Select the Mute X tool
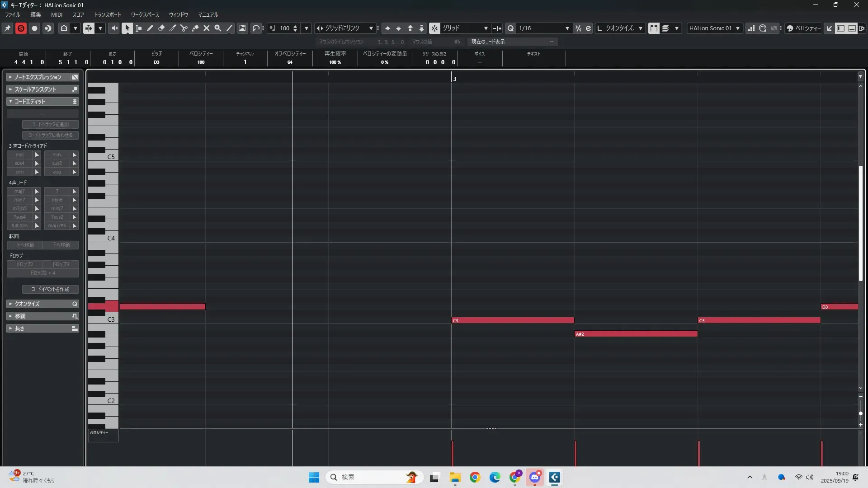 [x=207, y=28]
